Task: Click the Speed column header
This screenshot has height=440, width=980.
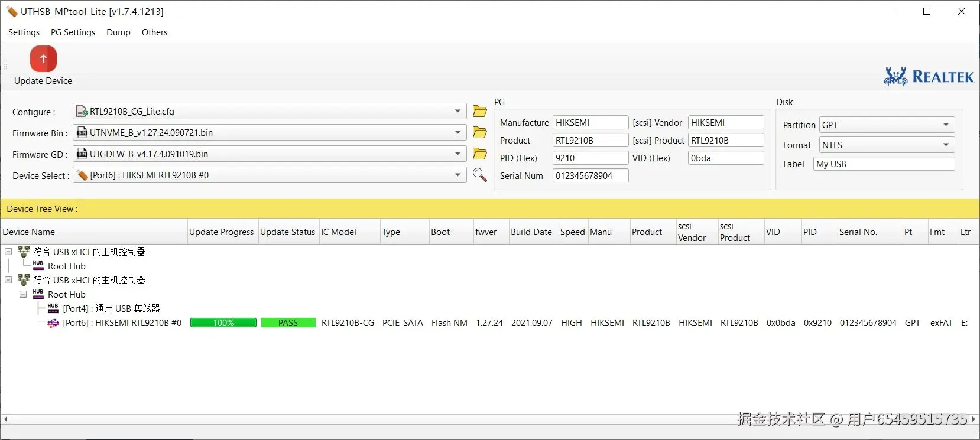Action: 573,232
